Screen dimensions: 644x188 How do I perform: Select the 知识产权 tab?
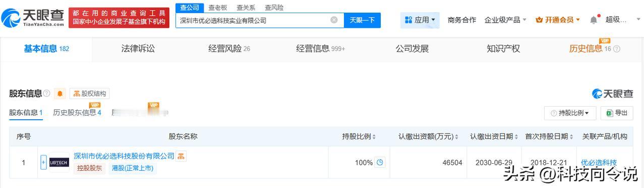(503, 49)
